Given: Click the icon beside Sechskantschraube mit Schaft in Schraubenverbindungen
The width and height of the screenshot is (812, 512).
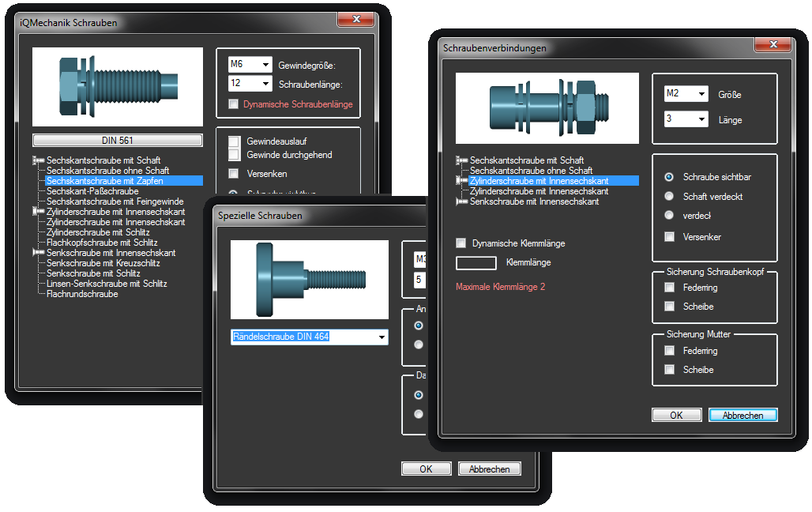Looking at the screenshot, I should 462,160.
